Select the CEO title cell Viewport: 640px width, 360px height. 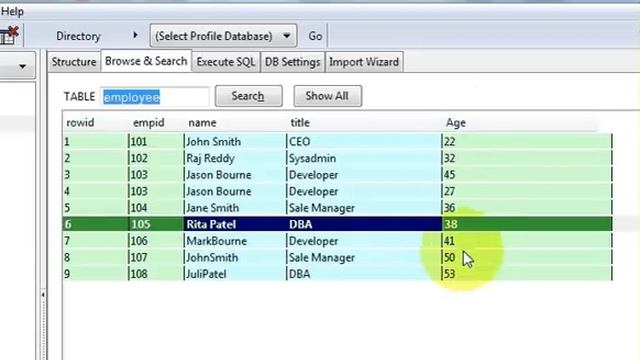[364, 142]
